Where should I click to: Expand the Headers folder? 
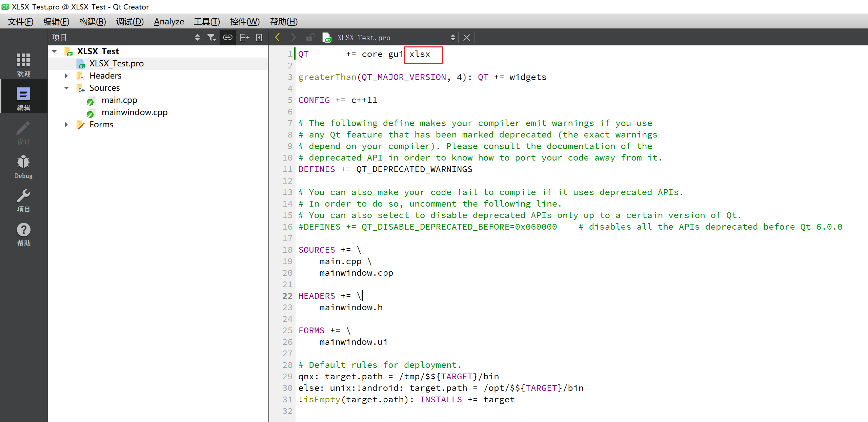(x=66, y=76)
